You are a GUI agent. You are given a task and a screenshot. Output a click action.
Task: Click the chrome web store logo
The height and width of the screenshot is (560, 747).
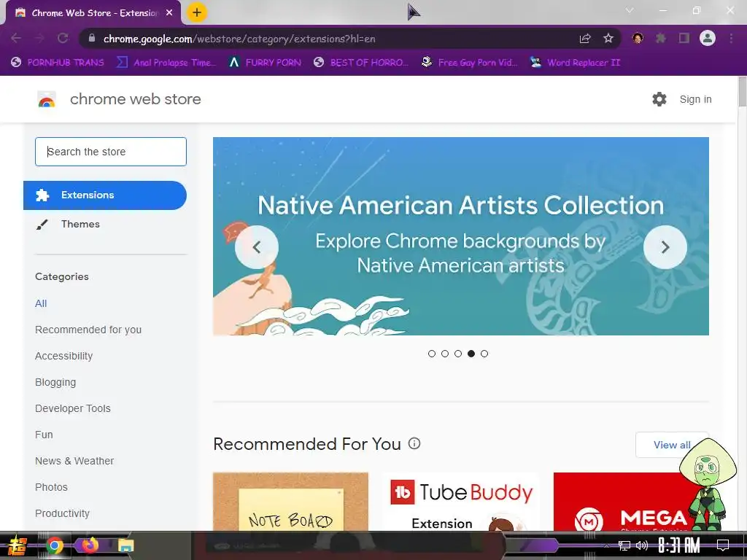47,99
